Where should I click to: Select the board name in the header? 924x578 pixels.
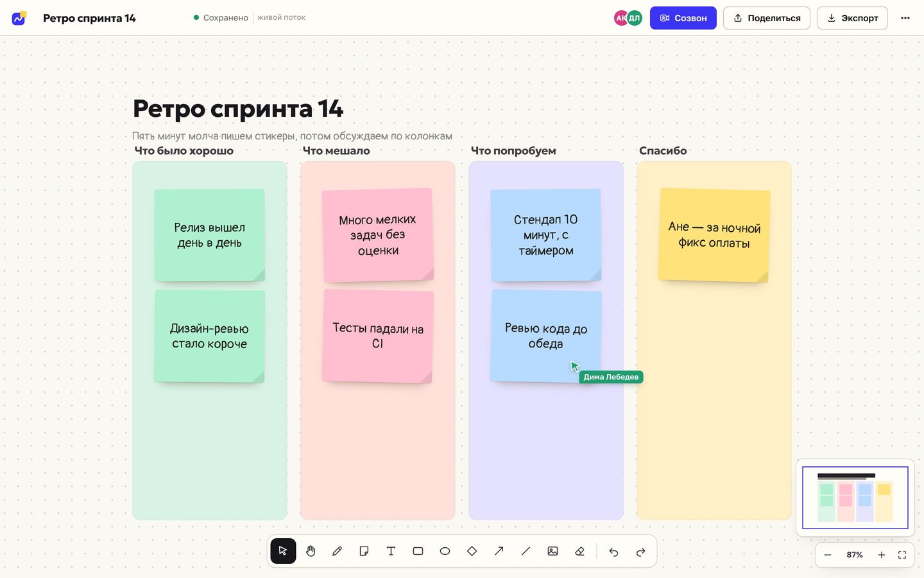pyautogui.click(x=89, y=18)
